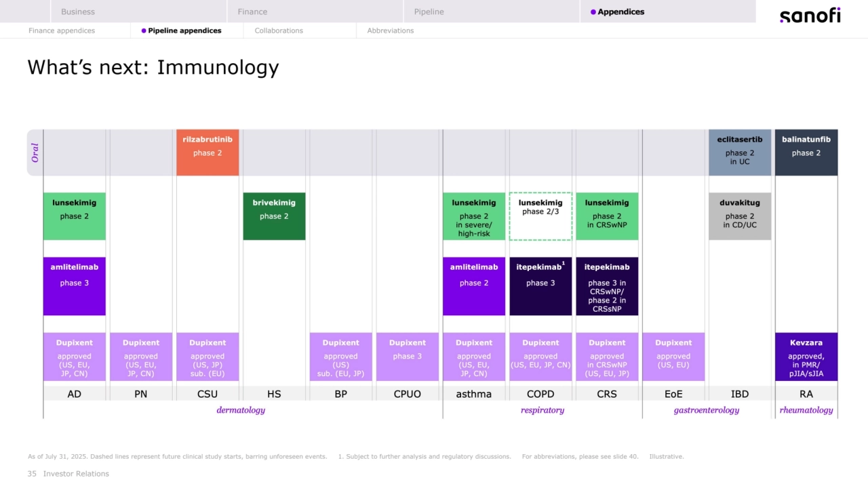Select lunsekimig phase 2 in severe/high-risk box

tap(474, 216)
